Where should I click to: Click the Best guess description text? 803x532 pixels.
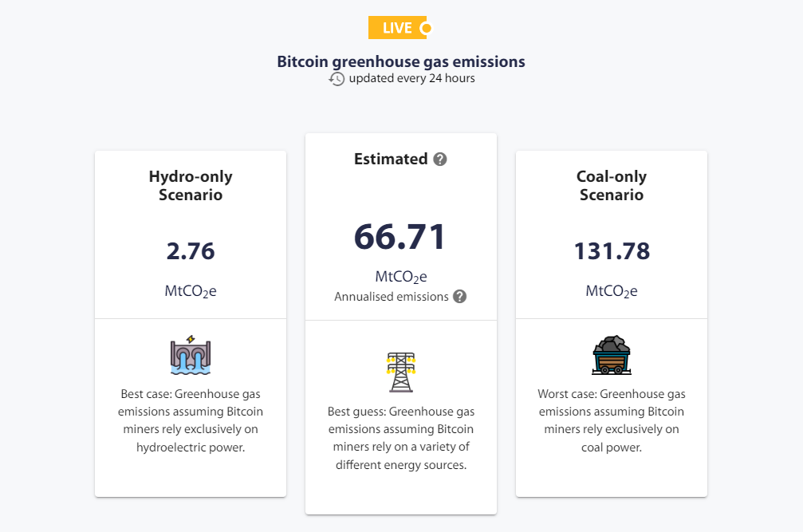click(x=401, y=438)
